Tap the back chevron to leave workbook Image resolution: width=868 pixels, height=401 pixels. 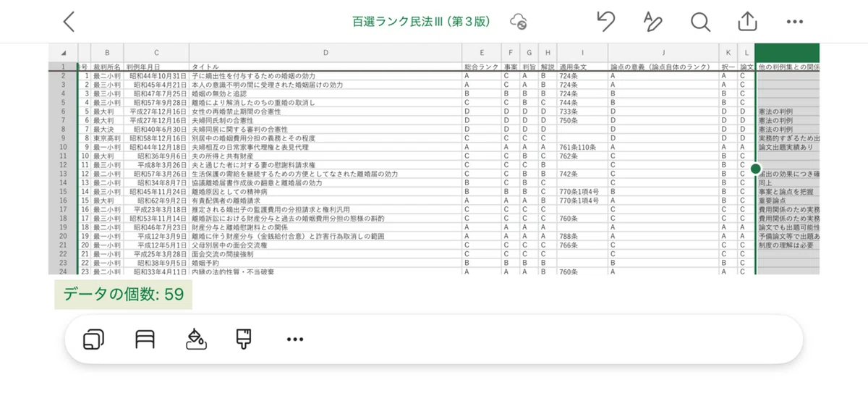69,22
